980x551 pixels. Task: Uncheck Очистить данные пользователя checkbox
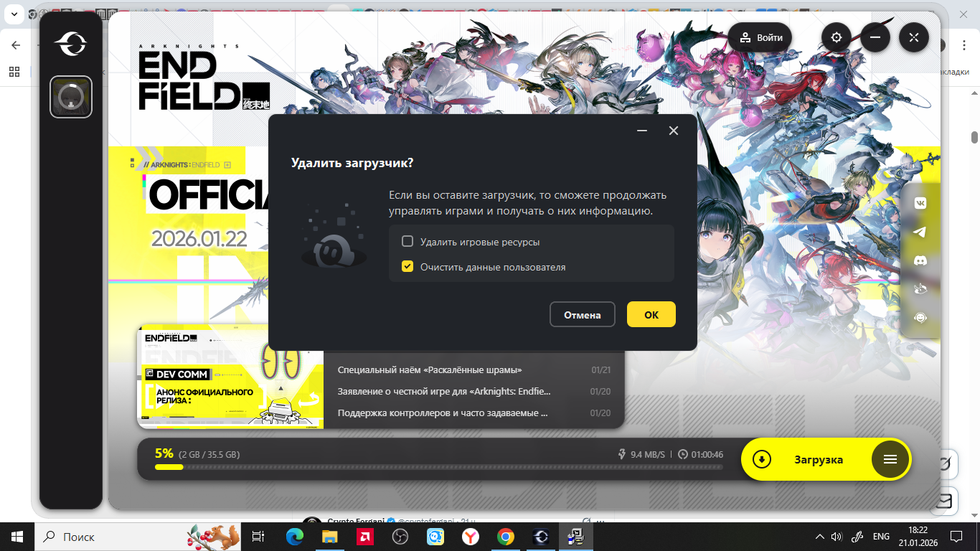(x=407, y=267)
